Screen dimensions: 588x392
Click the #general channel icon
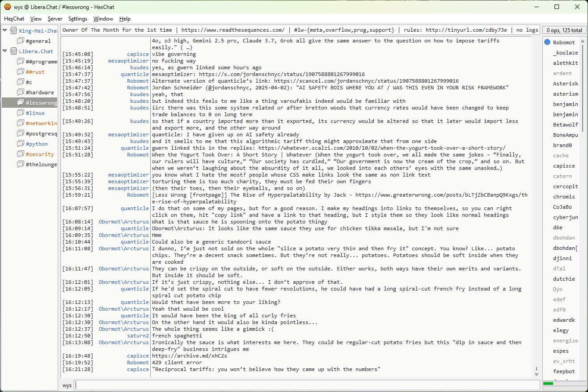click(21, 41)
